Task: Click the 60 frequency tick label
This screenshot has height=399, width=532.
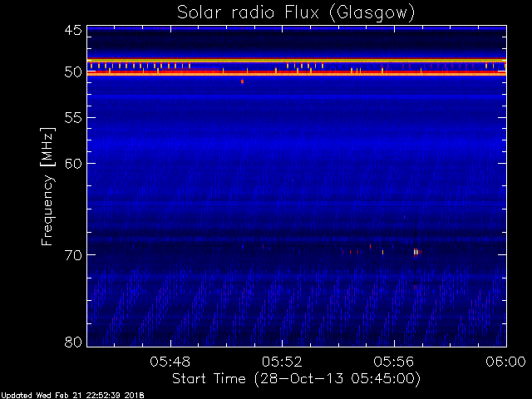Action: (73, 164)
